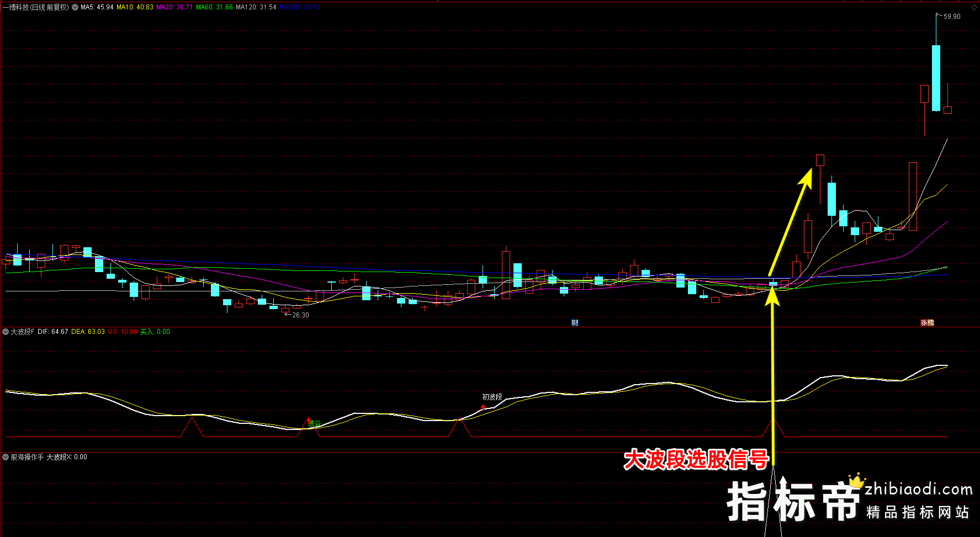
Task: Select the red QS: 10.00 value
Action: click(123, 332)
